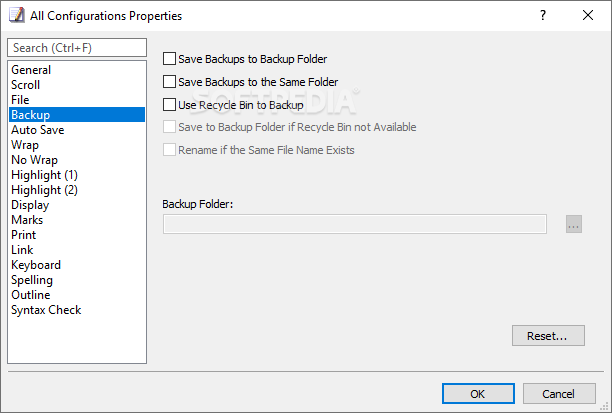The width and height of the screenshot is (612, 413).
Task: Enable Save Backups to Backup Folder
Action: (169, 59)
